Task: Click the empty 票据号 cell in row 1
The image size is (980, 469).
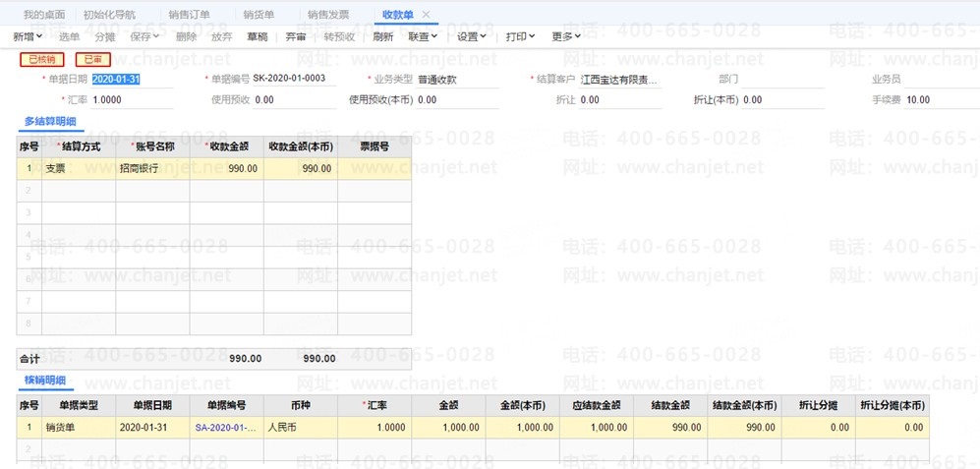Action: [375, 169]
